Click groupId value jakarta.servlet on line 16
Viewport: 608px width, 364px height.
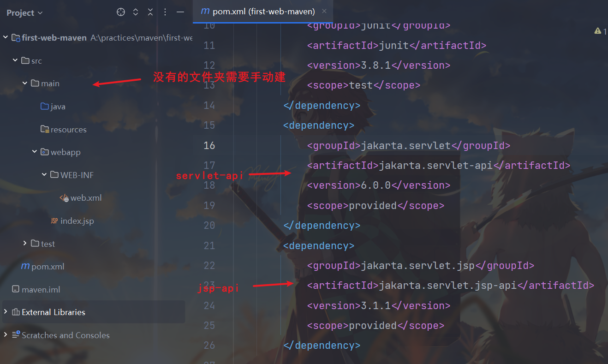coord(405,145)
